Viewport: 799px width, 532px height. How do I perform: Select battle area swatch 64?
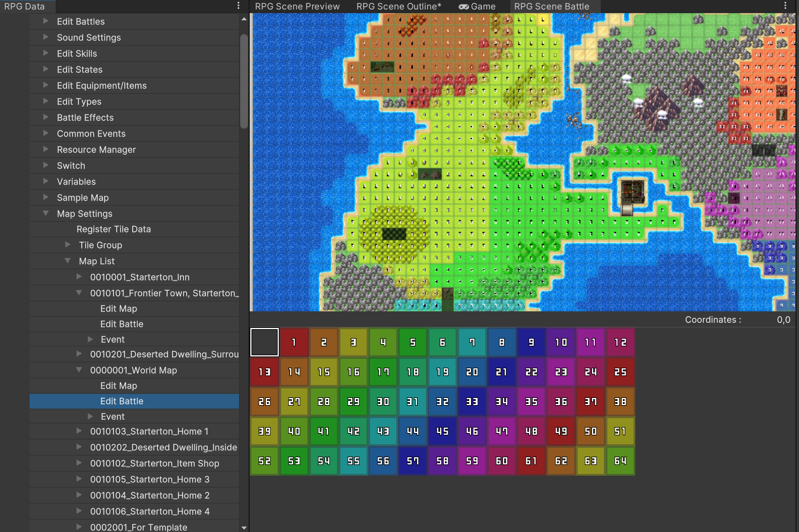(x=620, y=461)
